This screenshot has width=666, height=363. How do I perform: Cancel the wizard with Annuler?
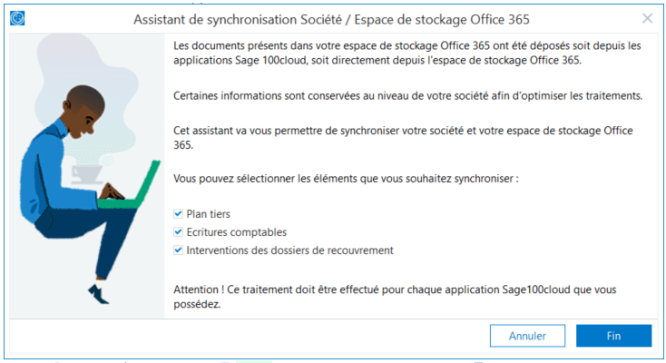[x=528, y=336]
